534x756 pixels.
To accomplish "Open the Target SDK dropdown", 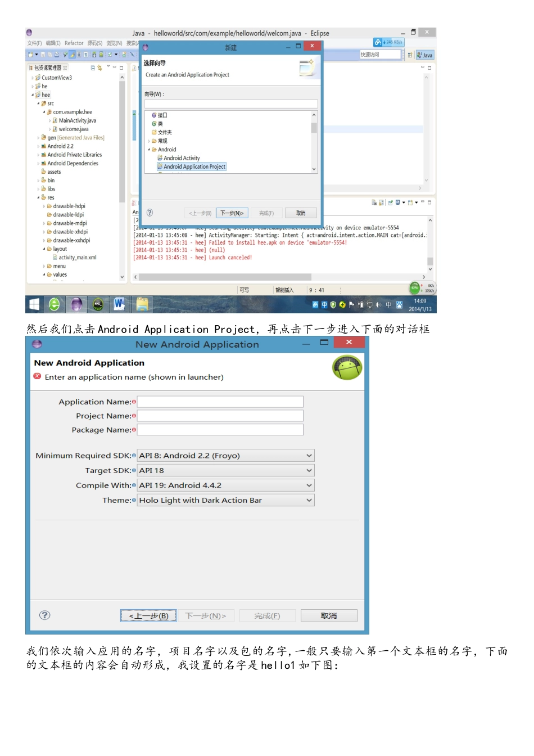I will (226, 470).
